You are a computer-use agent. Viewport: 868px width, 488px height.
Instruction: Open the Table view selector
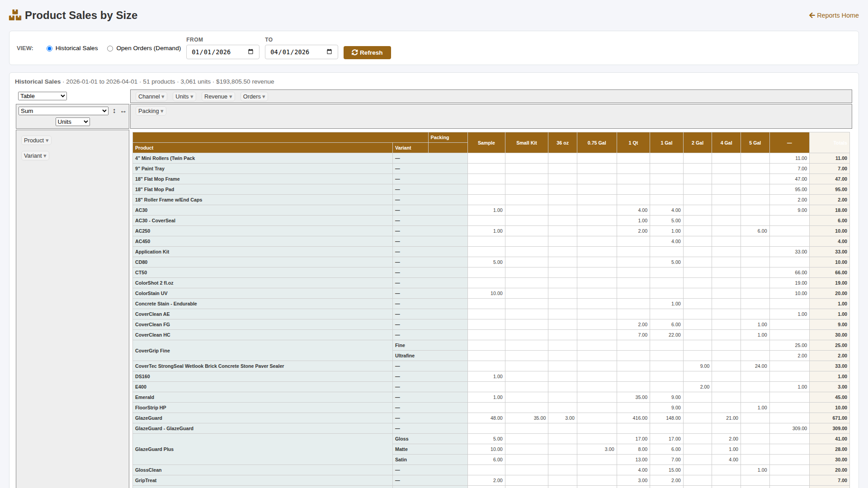point(42,96)
